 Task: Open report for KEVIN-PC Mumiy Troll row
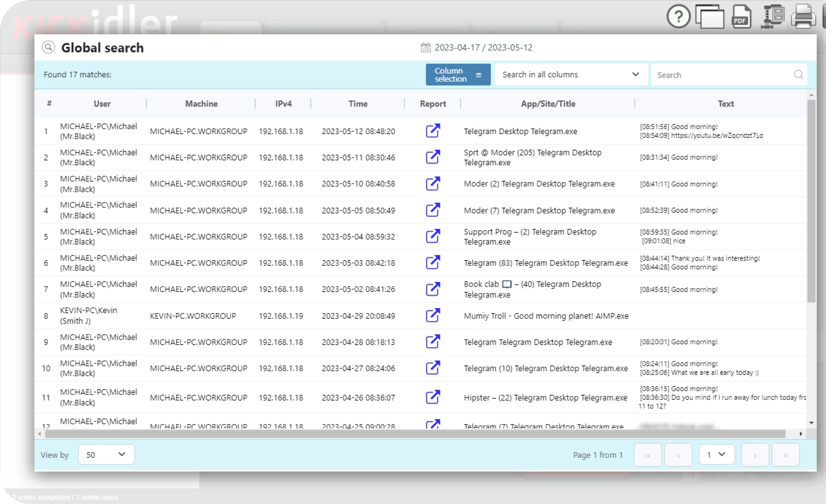pos(433,315)
